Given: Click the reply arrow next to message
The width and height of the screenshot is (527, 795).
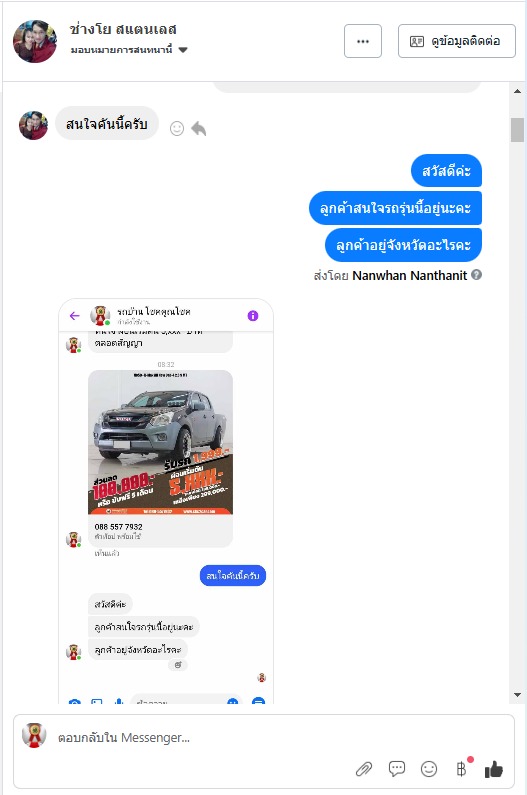Looking at the screenshot, I should tap(199, 129).
